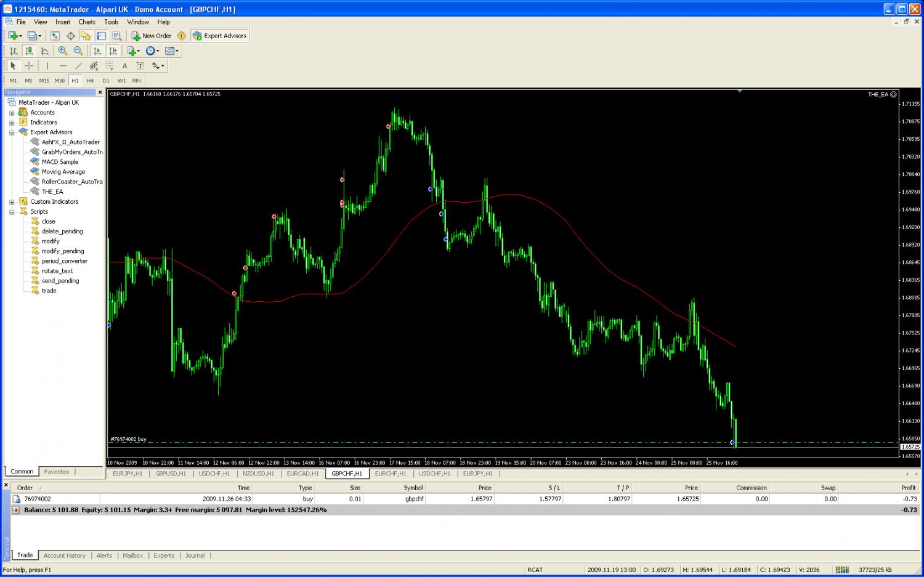Select the Crosshair cursor tool
The image size is (924, 577).
(28, 66)
